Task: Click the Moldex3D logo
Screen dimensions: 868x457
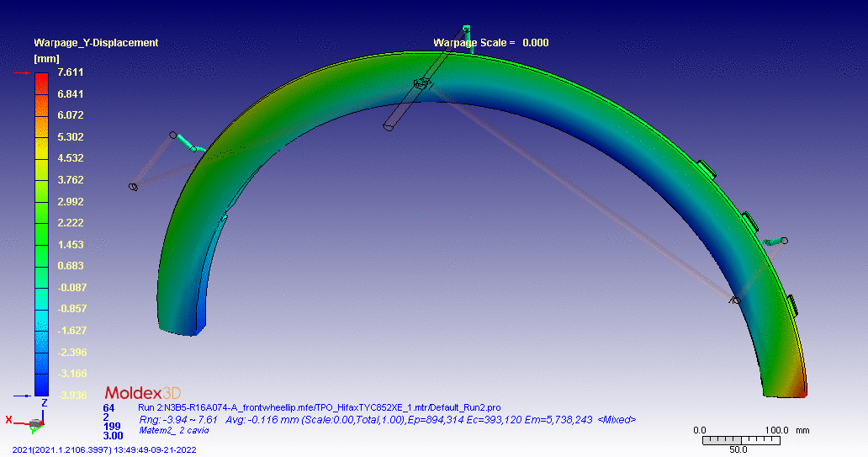Action: [142, 393]
